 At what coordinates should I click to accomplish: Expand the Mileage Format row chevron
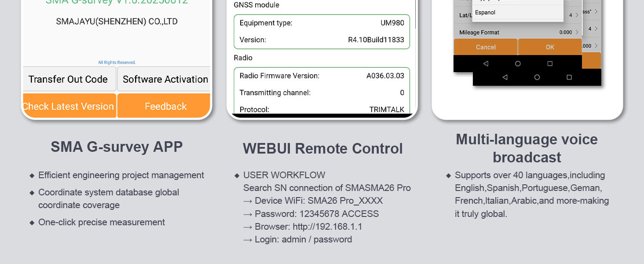[x=577, y=32]
